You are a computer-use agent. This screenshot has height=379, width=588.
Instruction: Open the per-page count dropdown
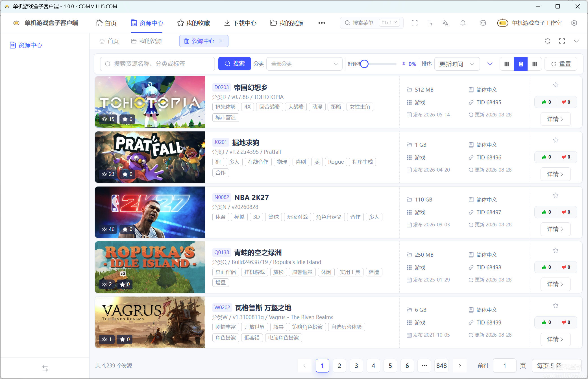pyautogui.click(x=556, y=366)
